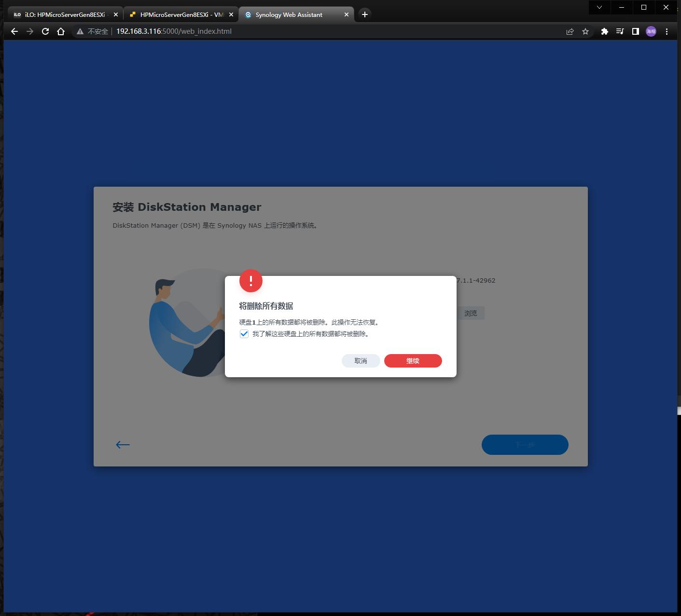
Task: Click the 我了解这些硬盘上的所有数据都将被删除 label
Action: [x=311, y=334]
